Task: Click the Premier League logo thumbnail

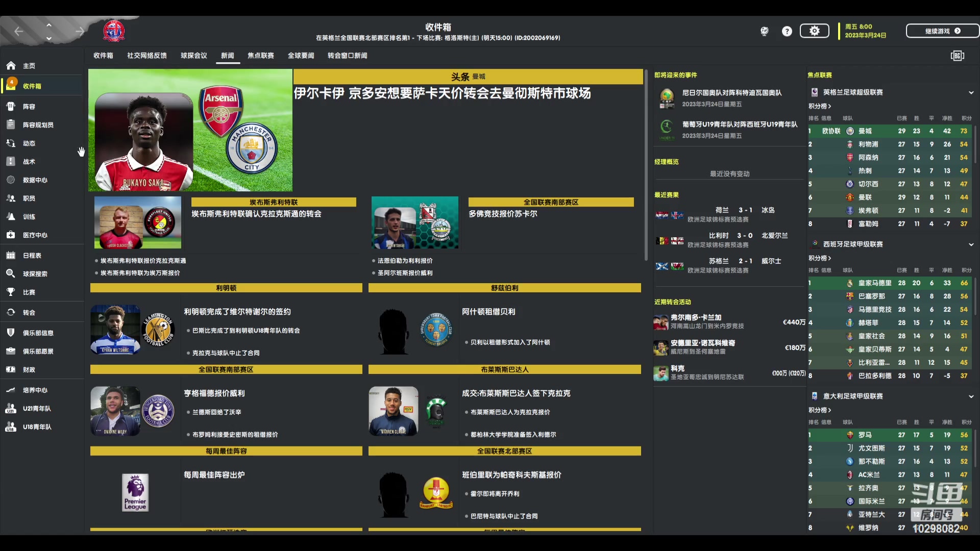Action: pos(135,492)
